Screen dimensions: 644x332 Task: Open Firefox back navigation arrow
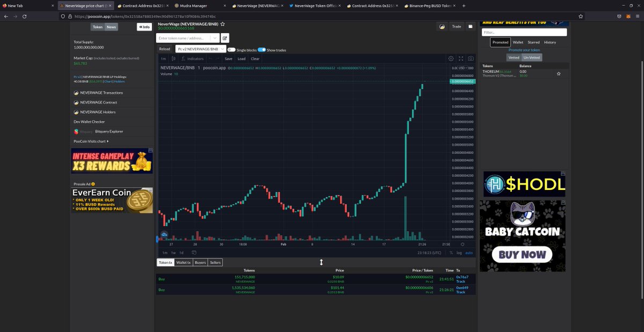coord(6,16)
